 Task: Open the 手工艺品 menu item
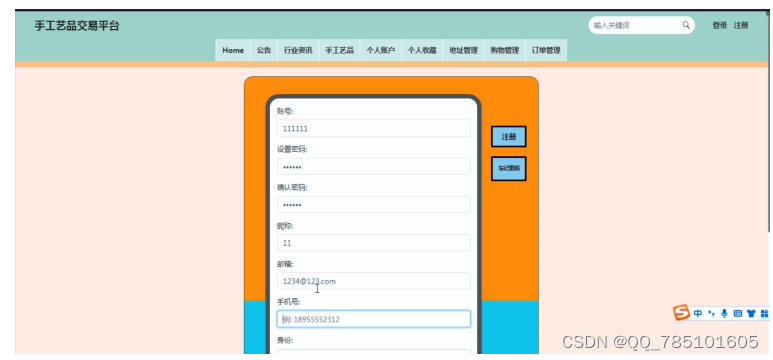pyautogui.click(x=339, y=50)
